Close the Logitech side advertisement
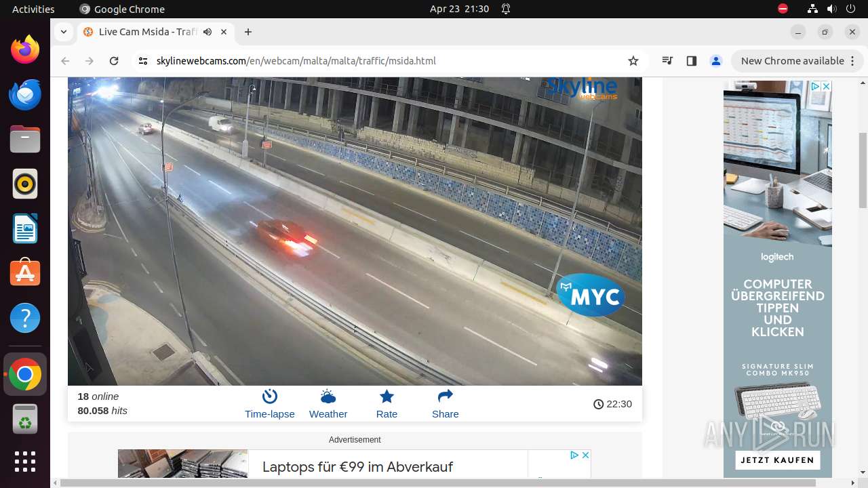Viewport: 868px width, 488px height. point(827,86)
